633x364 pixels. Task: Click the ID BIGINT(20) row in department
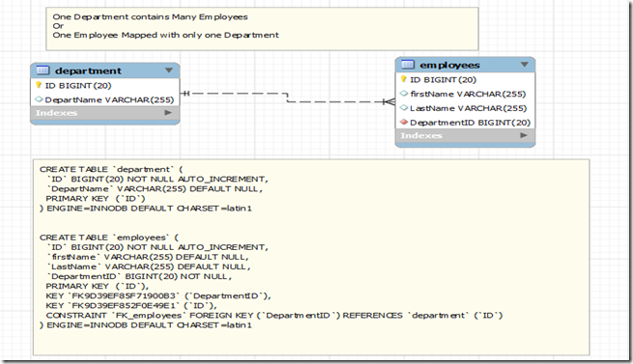coord(105,85)
